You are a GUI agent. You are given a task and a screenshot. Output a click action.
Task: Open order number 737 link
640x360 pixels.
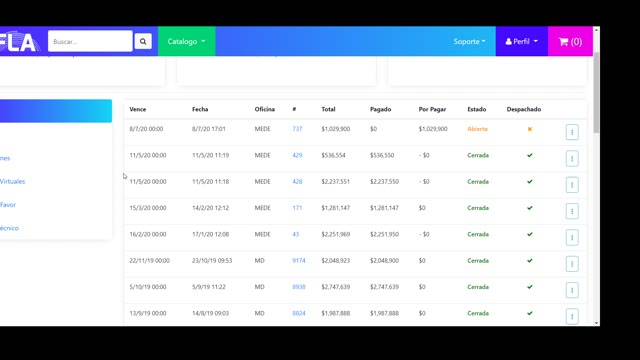coord(297,129)
